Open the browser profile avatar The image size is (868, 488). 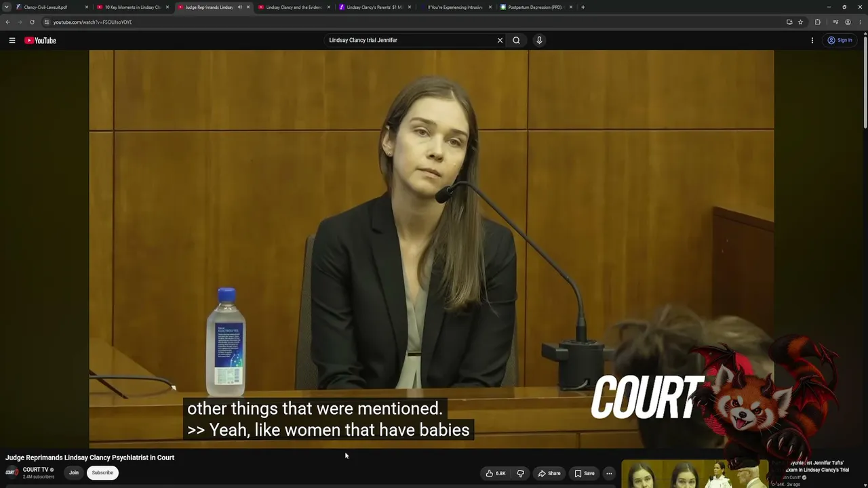(x=848, y=22)
